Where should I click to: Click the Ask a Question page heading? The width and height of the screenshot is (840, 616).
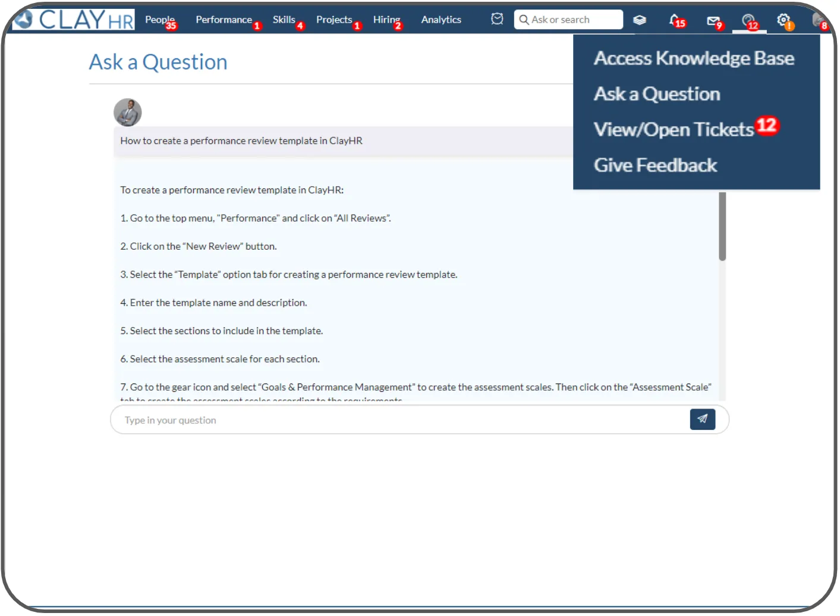point(158,62)
